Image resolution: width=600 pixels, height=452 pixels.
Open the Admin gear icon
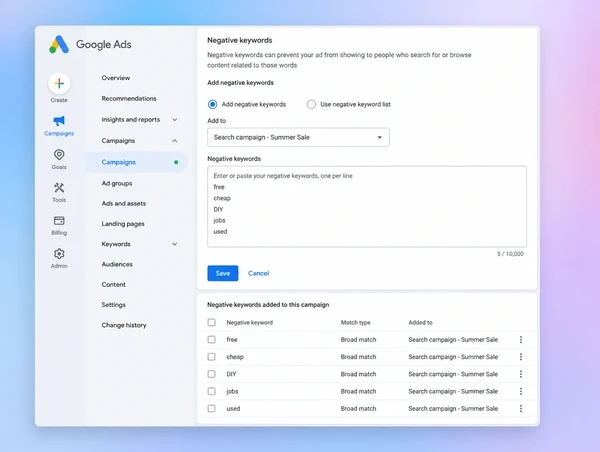(x=59, y=253)
